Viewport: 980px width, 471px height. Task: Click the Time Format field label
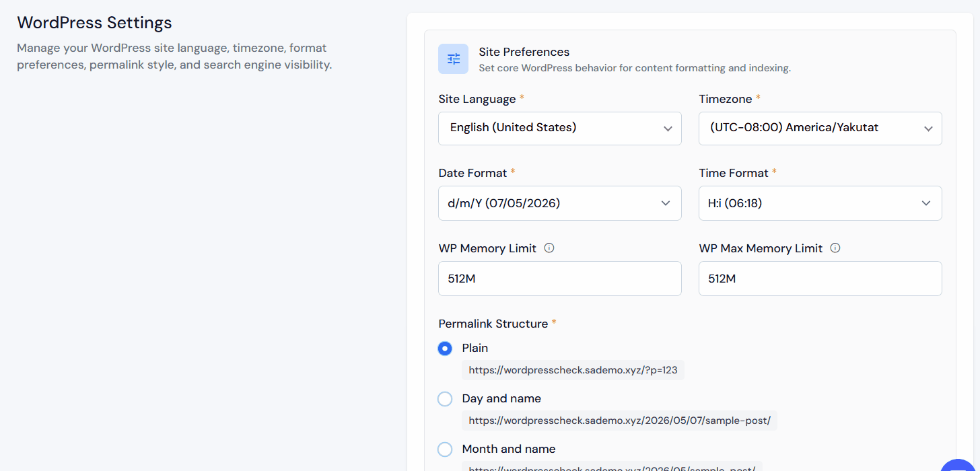734,173
